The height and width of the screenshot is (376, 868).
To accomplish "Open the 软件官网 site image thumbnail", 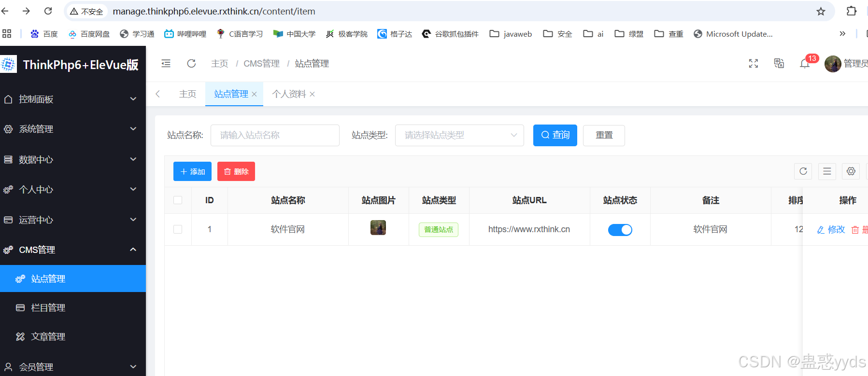I will [x=378, y=227].
